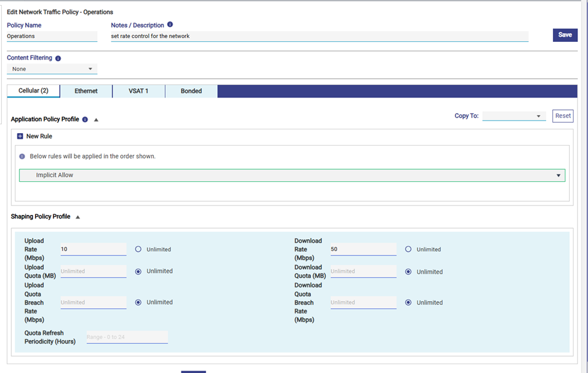
Task: Open the Copy To dropdown
Action: (x=514, y=116)
